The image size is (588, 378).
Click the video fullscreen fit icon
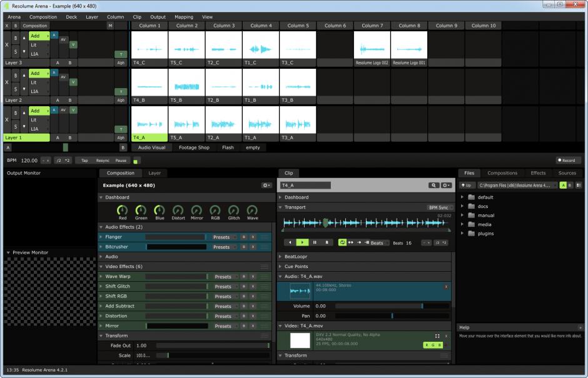click(437, 336)
